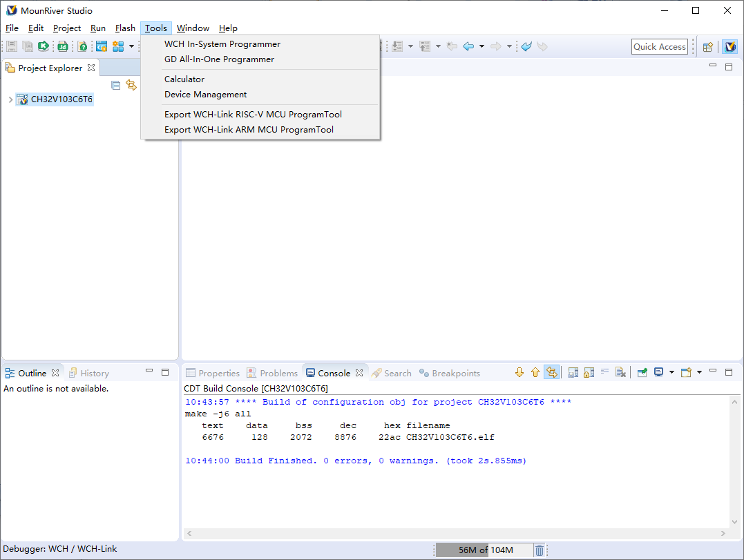
Task: Select Export WCH-Link RISC-V MCU ProgramTool
Action: [x=260, y=114]
